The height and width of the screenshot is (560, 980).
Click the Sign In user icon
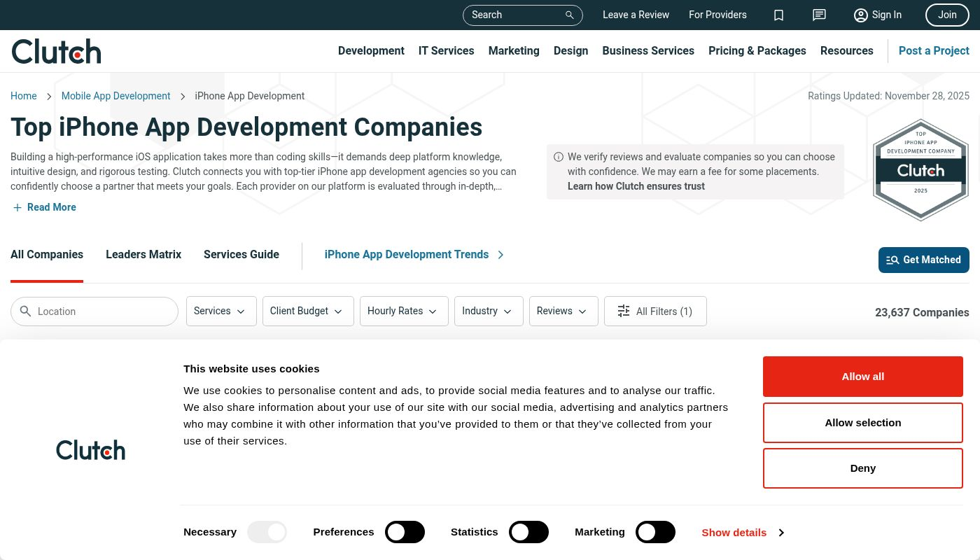(861, 15)
